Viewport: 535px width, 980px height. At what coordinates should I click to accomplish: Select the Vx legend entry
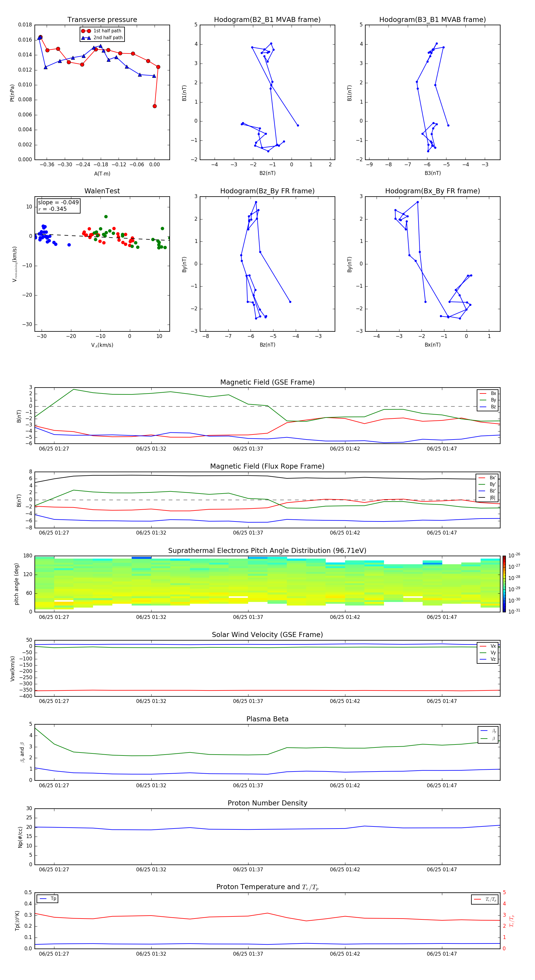pos(488,646)
